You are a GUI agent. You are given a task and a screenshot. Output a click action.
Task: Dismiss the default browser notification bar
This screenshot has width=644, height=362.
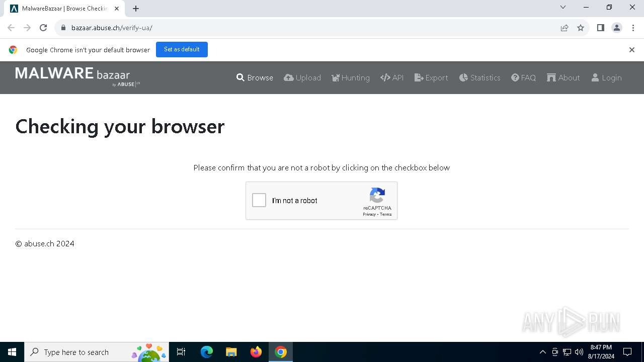point(632,50)
